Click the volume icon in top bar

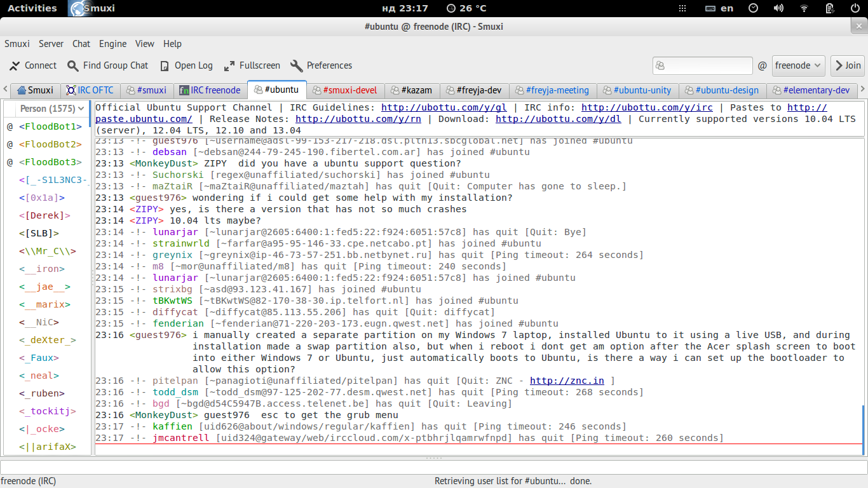(778, 8)
